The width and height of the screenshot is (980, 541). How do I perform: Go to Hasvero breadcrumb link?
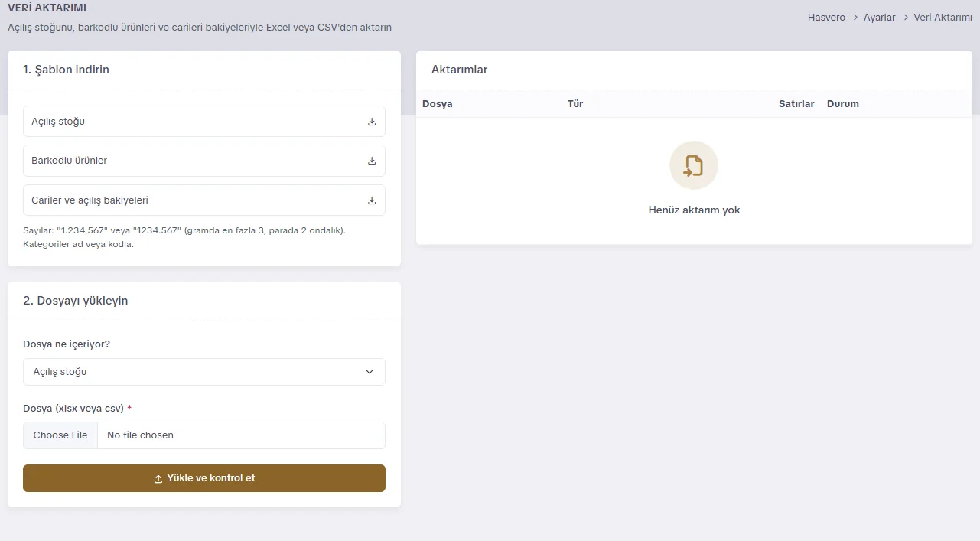pyautogui.click(x=827, y=17)
